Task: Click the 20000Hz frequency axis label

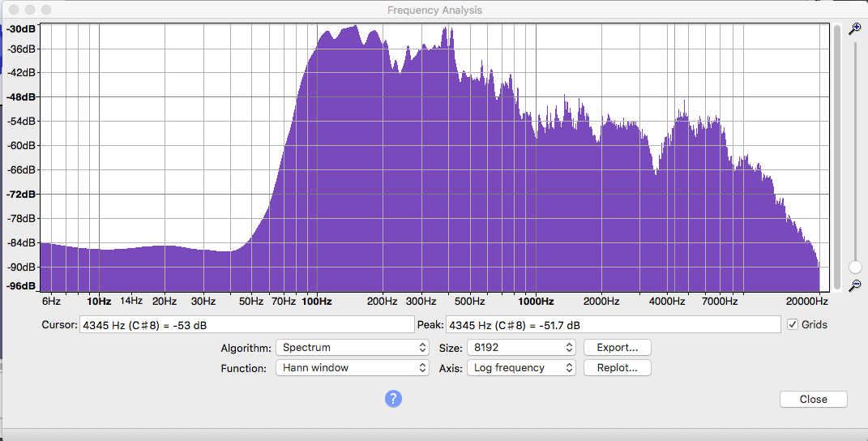Action: click(806, 302)
